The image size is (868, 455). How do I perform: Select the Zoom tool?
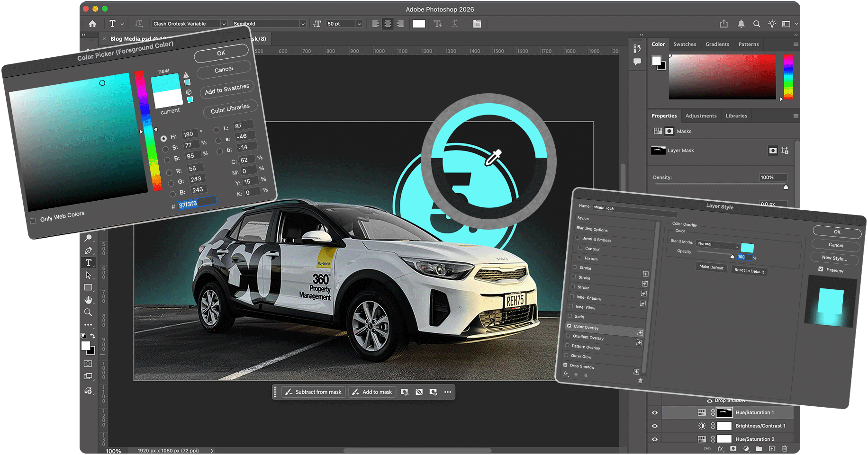[x=88, y=312]
